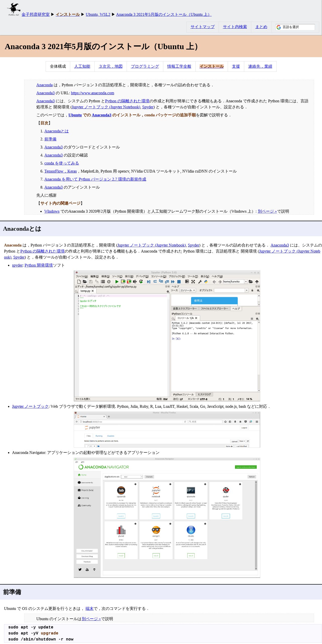Click the jupyterlab icon in the Anaconda Navigator screenshot
322x644 pixels.
point(121,490)
